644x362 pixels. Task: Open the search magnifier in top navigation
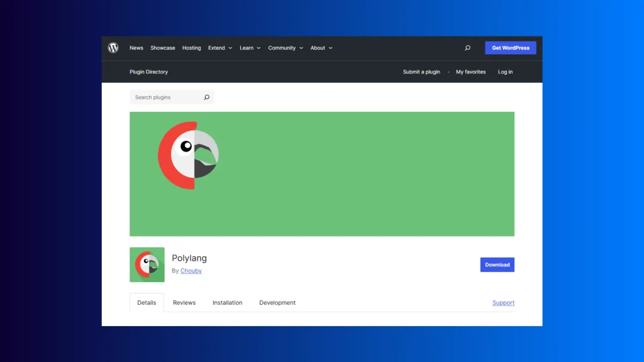pyautogui.click(x=467, y=48)
